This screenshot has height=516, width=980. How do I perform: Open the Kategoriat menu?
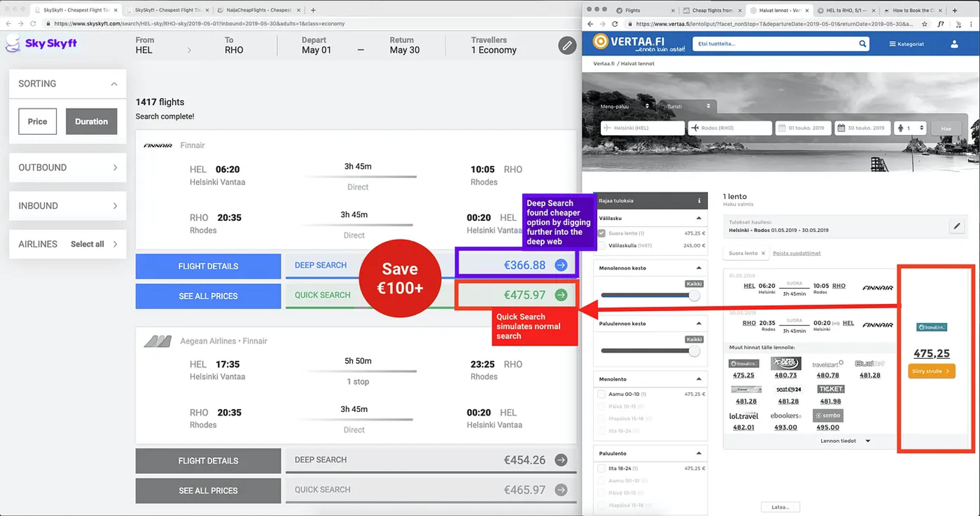[906, 44]
